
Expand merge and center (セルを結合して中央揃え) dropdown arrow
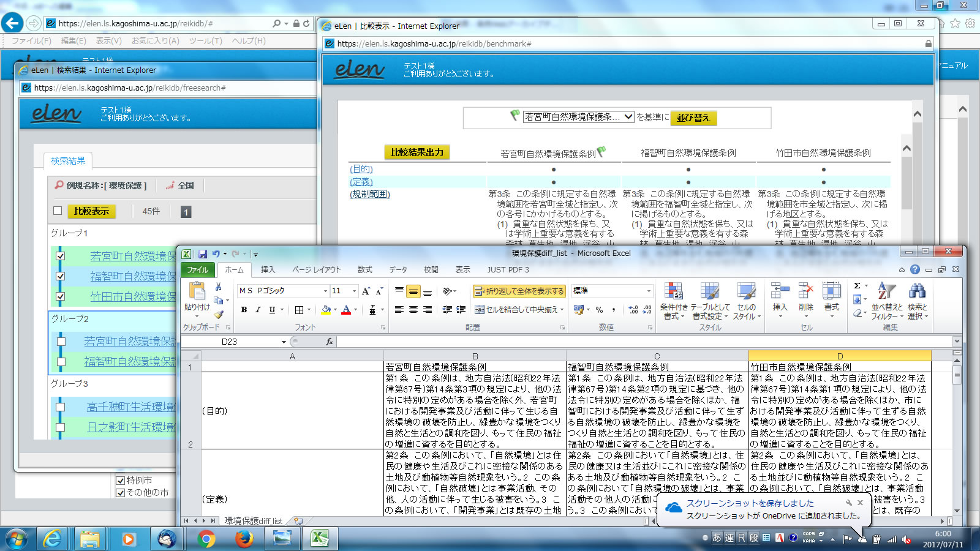(x=562, y=310)
